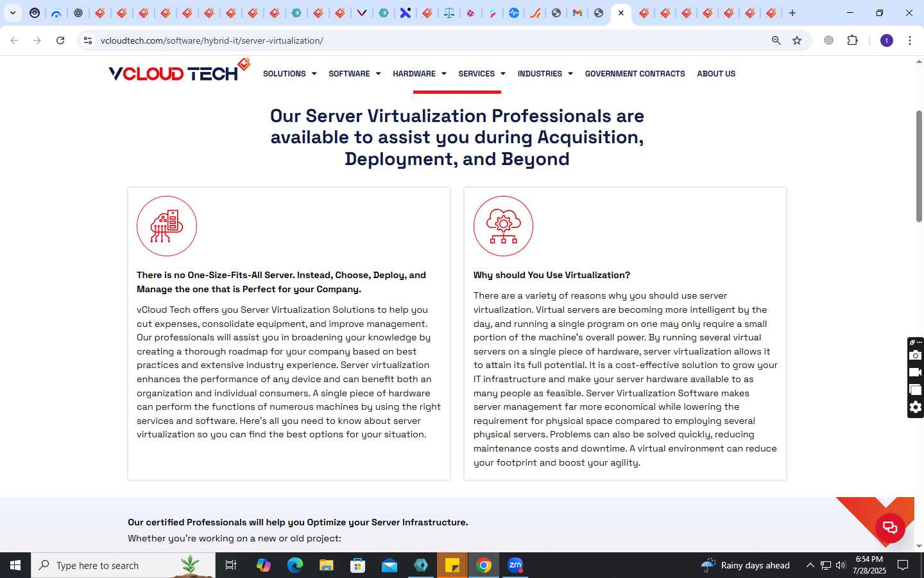Image resolution: width=924 pixels, height=578 pixels.
Task: Open the red live chat bubble
Action: tap(890, 528)
